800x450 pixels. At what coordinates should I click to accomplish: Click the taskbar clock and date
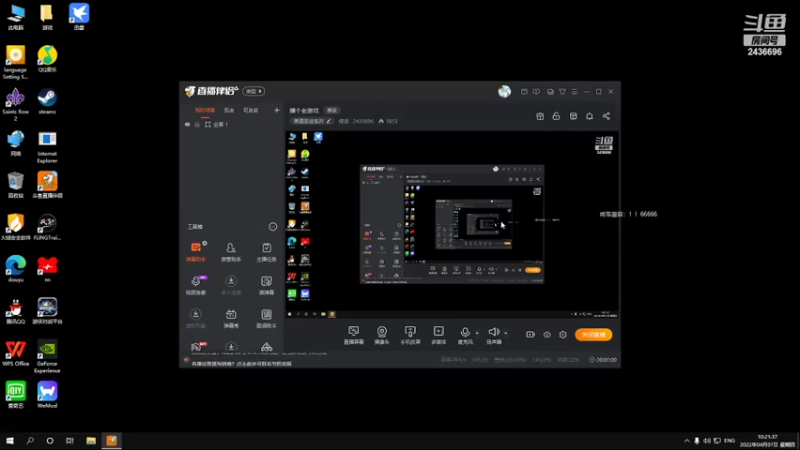(767, 441)
